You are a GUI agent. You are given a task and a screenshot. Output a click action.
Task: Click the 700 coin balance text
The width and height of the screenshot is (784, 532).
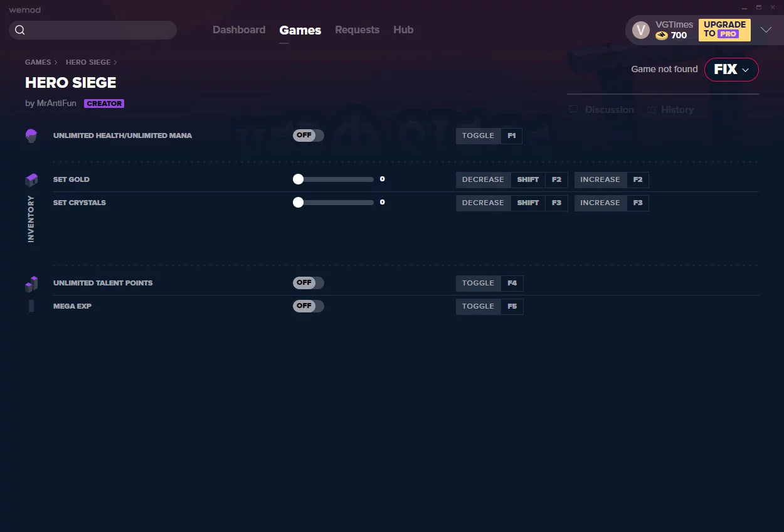coord(679,36)
